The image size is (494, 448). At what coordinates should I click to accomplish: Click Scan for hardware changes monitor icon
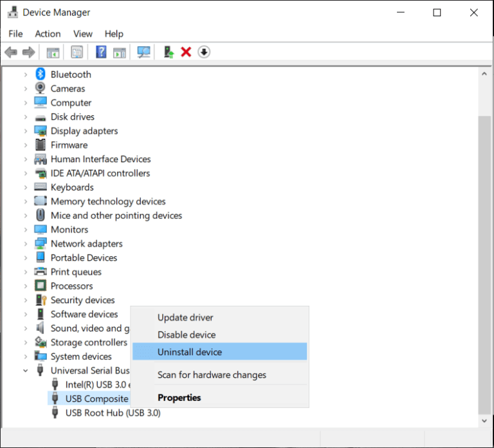click(x=144, y=52)
